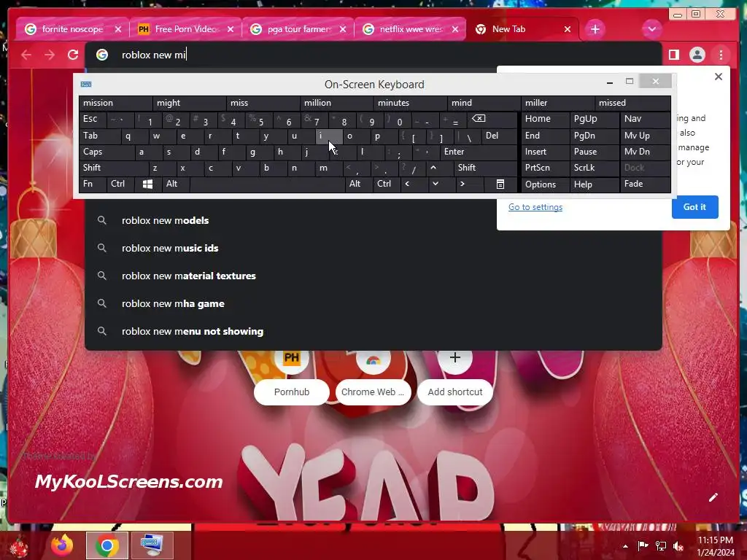Toggle the left Ctrl key
Screen dimensions: 747x560
(120, 184)
